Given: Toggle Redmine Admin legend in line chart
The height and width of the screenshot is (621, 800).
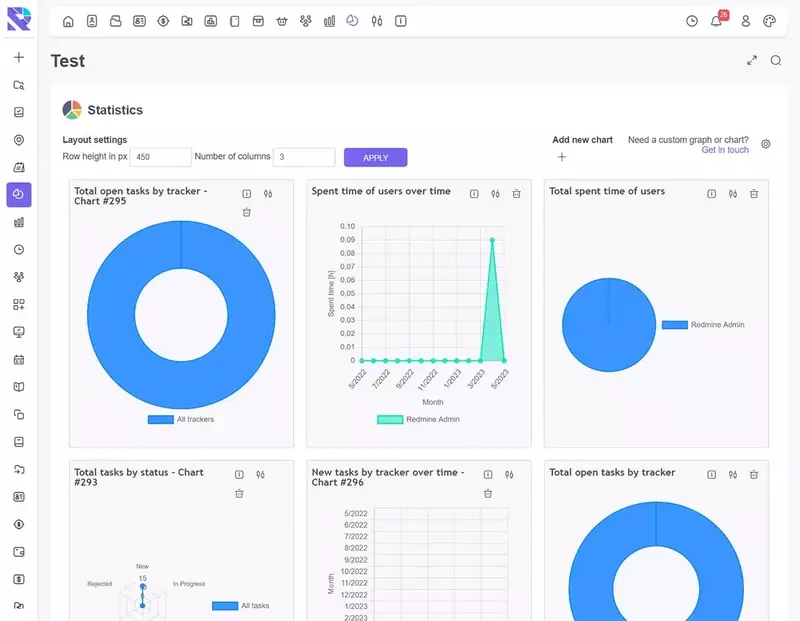Looking at the screenshot, I should tap(418, 419).
